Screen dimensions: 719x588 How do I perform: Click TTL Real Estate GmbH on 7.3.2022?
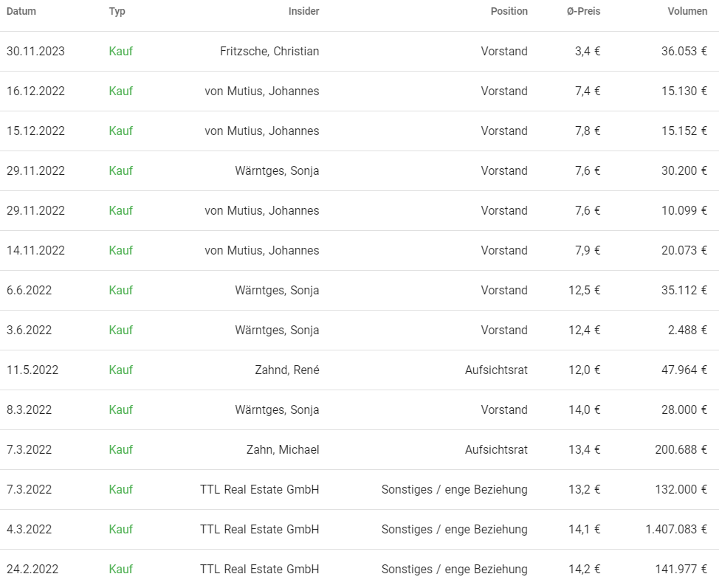[260, 490]
